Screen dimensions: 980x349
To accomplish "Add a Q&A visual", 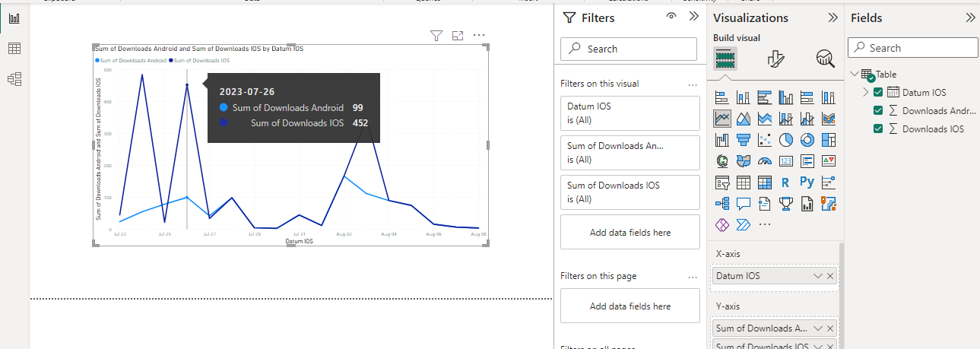I will [x=744, y=204].
